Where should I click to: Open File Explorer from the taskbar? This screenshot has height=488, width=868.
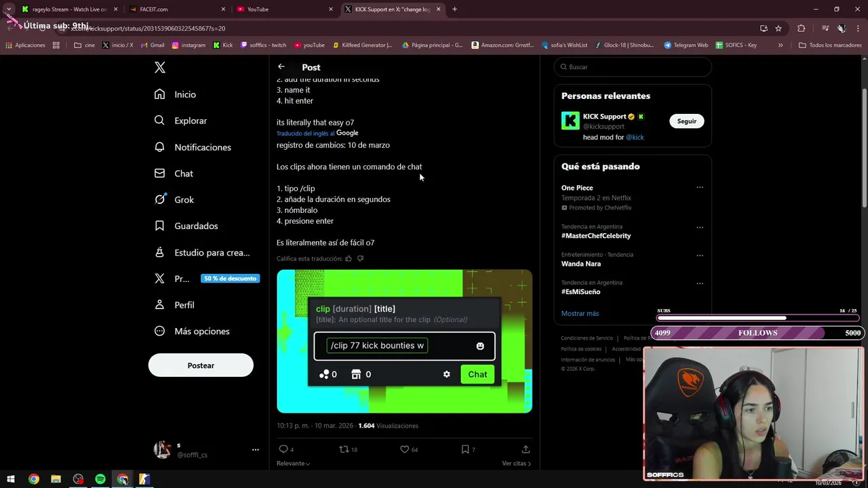[x=56, y=479]
